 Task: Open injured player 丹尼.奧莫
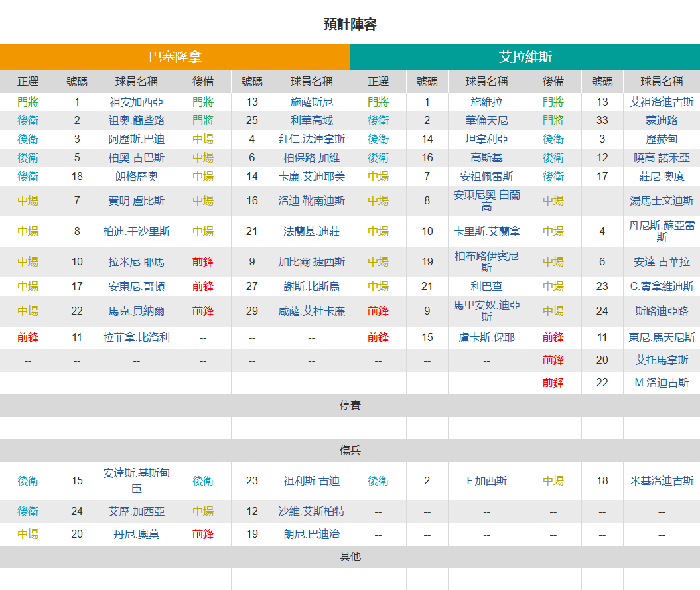coord(136,534)
